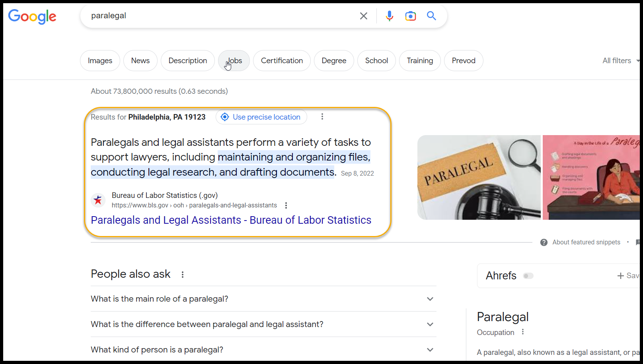Clear the search box text

(x=363, y=16)
